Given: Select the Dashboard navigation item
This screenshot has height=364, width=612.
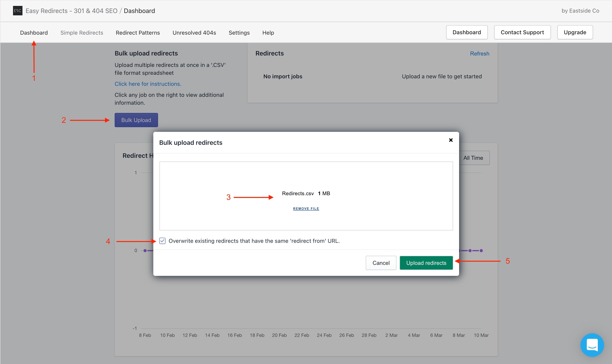Looking at the screenshot, I should click(x=34, y=32).
